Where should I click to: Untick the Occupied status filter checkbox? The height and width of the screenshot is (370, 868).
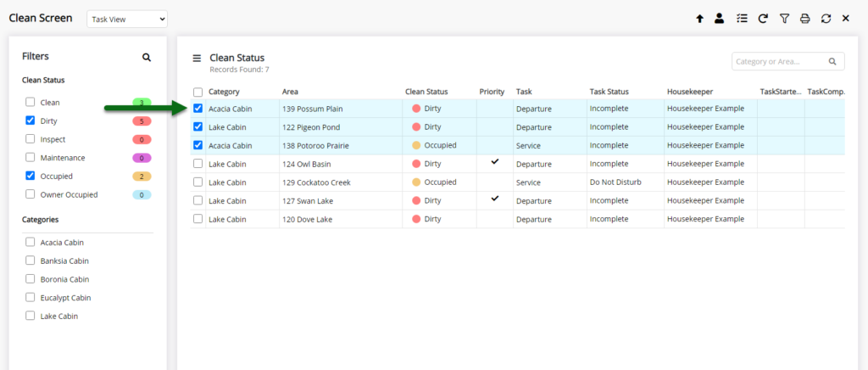(31, 176)
